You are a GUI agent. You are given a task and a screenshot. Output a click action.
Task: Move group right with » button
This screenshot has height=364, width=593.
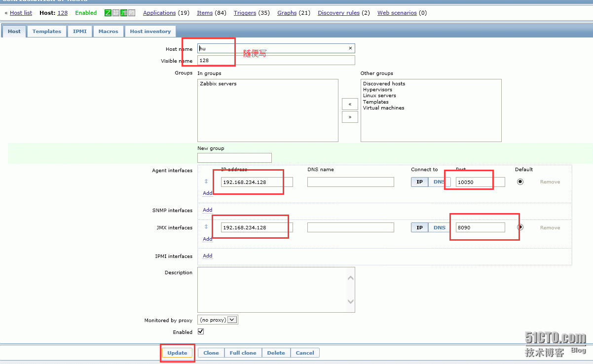click(350, 117)
